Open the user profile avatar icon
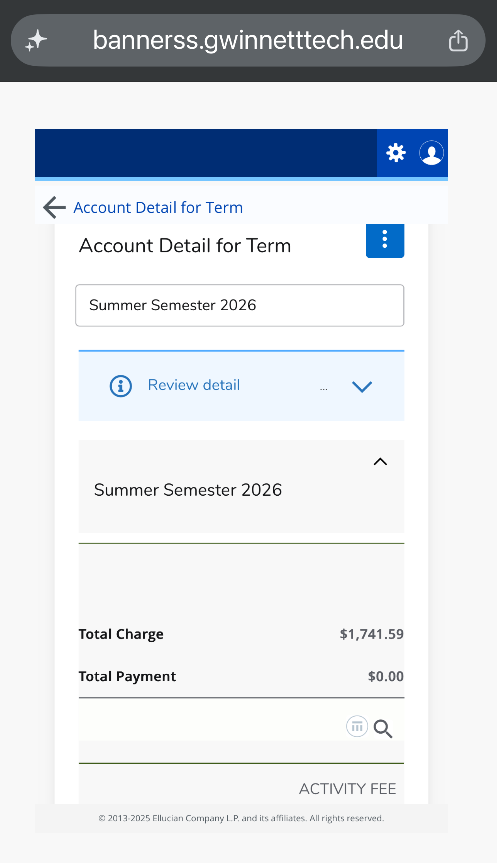This screenshot has height=863, width=498. [x=431, y=153]
